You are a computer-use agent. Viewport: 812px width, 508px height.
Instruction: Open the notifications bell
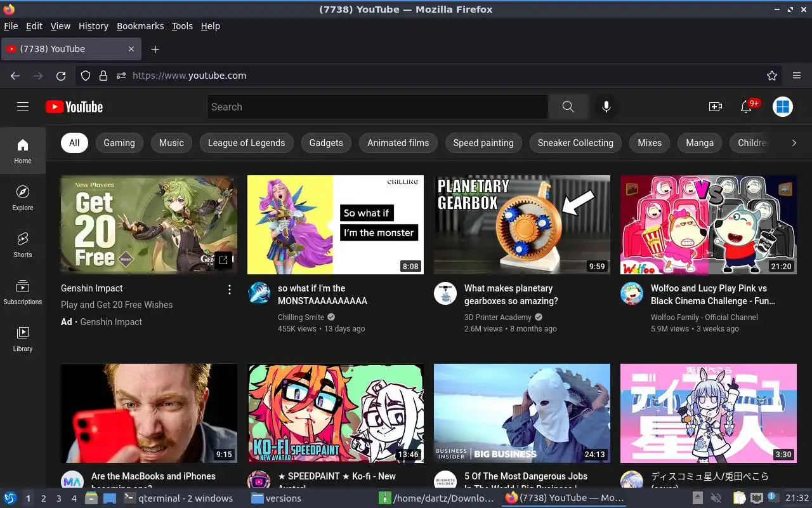point(747,107)
